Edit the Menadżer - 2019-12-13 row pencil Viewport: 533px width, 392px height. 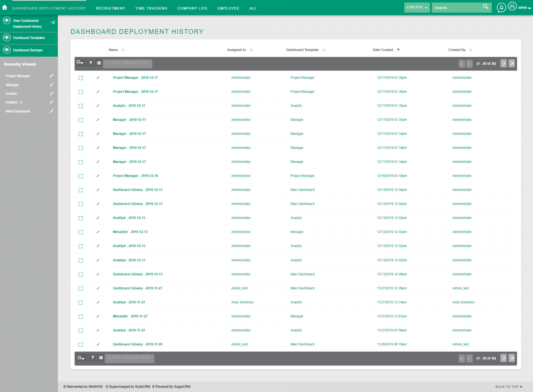click(x=98, y=232)
